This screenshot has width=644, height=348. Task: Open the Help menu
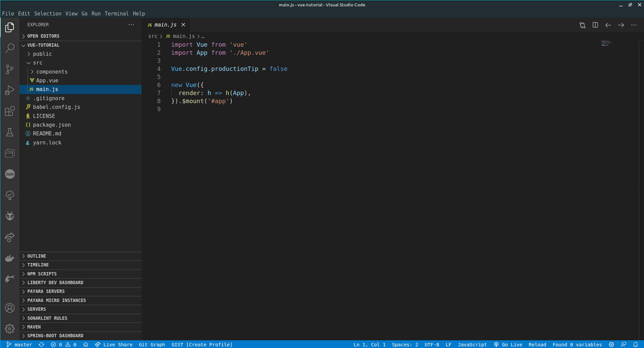139,13
